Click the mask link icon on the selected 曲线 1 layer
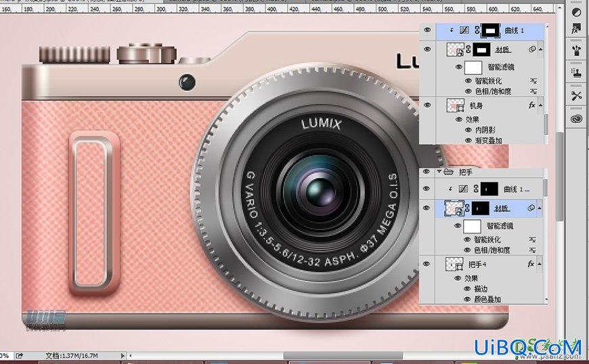The height and width of the screenshot is (364, 589). pyautogui.click(x=477, y=30)
